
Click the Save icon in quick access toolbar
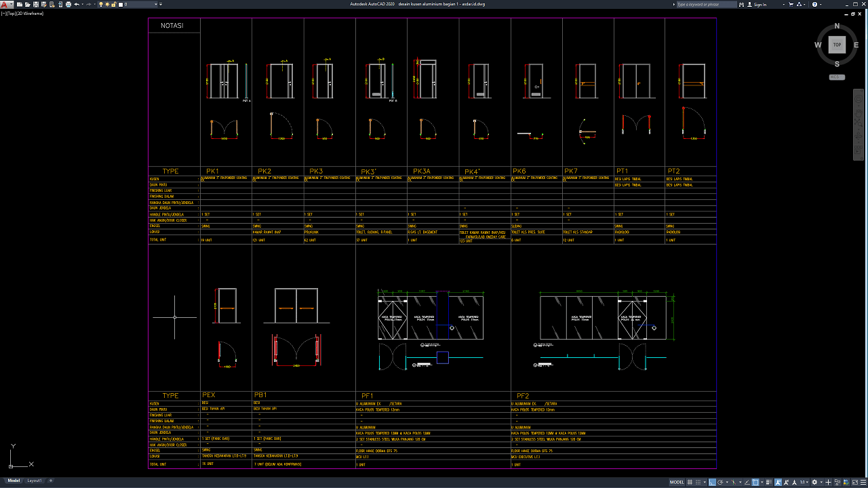tap(35, 4)
